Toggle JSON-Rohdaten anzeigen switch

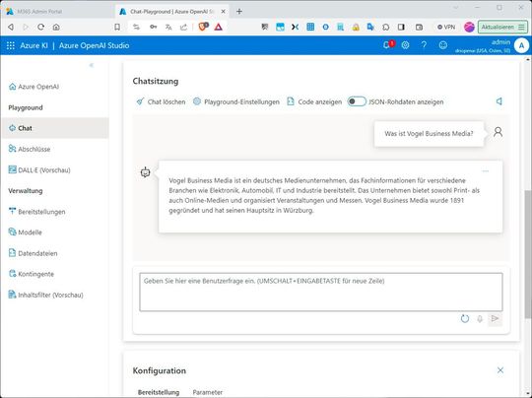click(357, 101)
